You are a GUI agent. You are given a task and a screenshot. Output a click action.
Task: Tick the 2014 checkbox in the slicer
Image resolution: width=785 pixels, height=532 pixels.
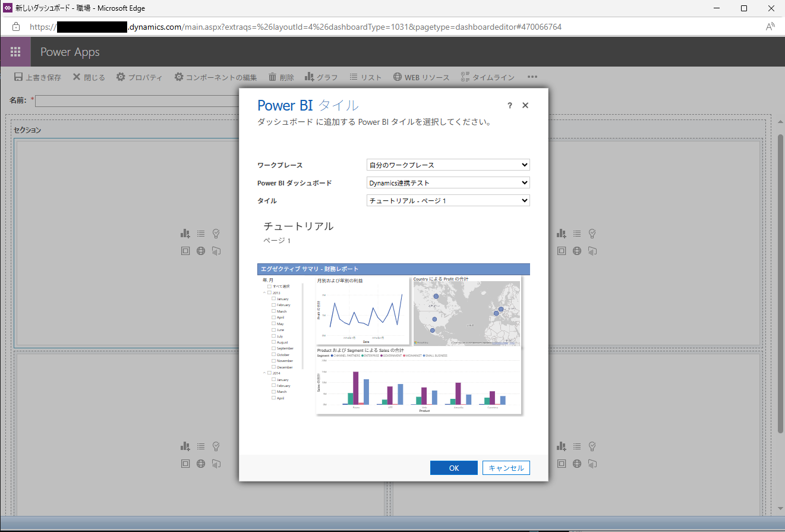[x=269, y=373]
